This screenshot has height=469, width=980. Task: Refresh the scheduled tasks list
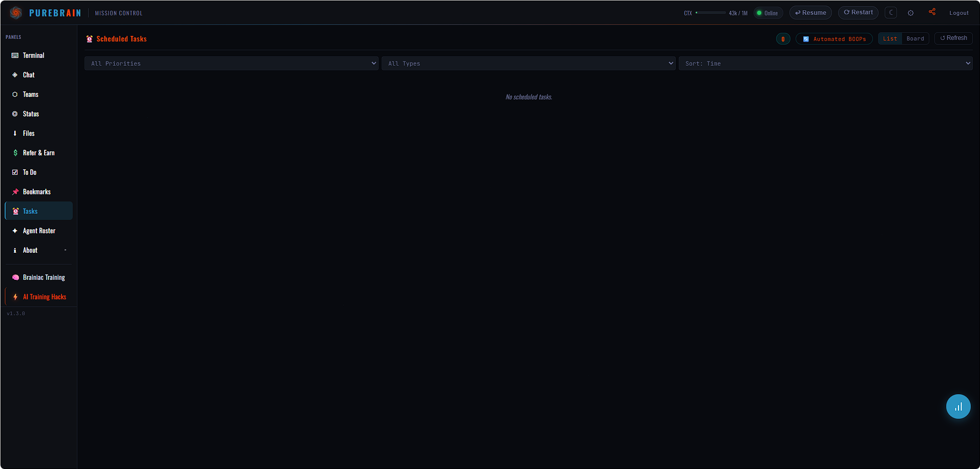coord(953,38)
